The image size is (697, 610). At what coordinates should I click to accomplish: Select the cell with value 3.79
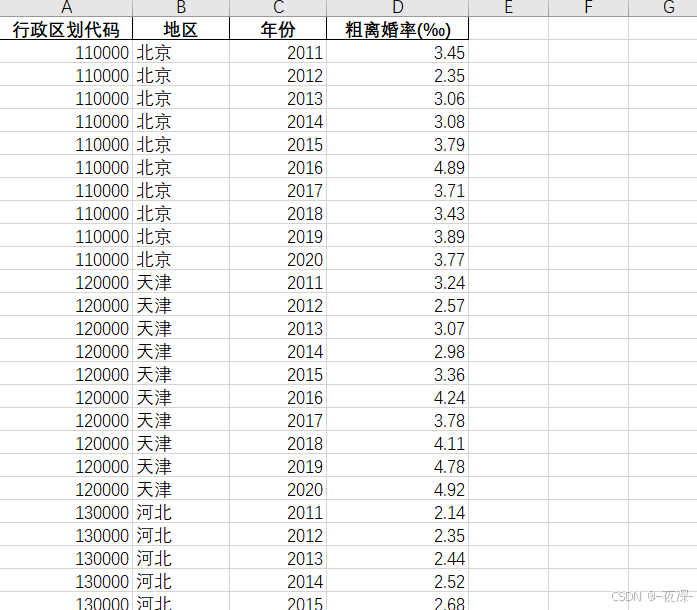(398, 144)
